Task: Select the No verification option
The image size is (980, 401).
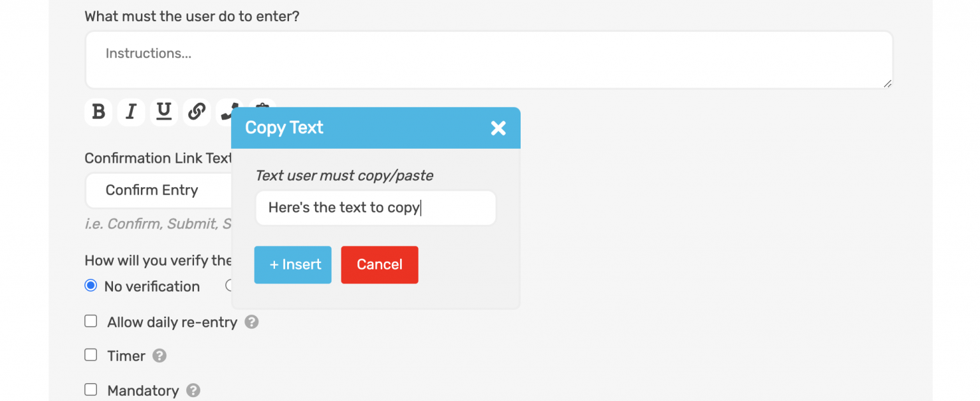Action: [x=91, y=286]
